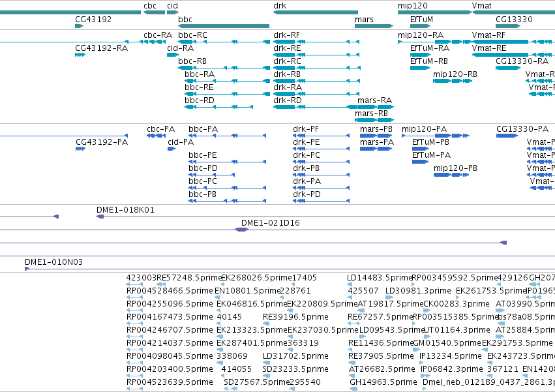Select the Vmat gene bar
This screenshot has width=555, height=392.
(514, 12)
